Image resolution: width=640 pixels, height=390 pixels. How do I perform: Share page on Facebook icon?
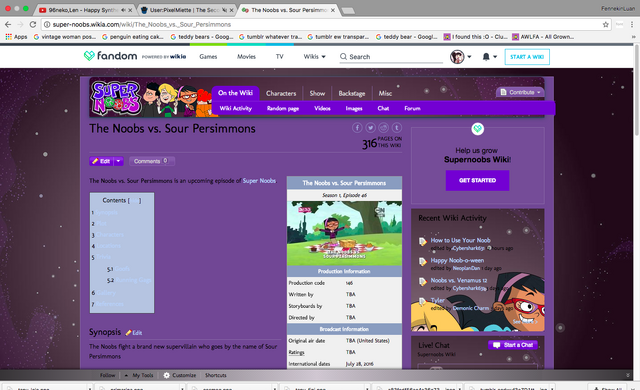tap(357, 128)
